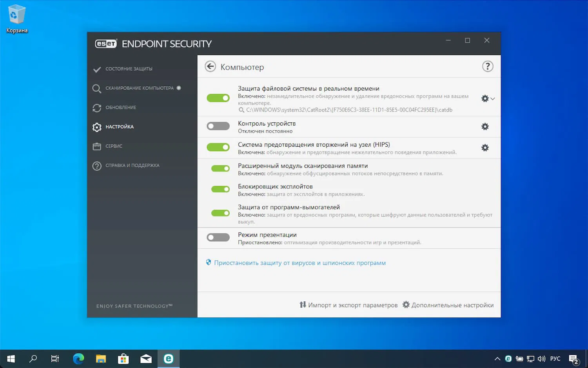This screenshot has width=588, height=368.
Task: Open the ESET icon in the system tray
Action: point(508,358)
